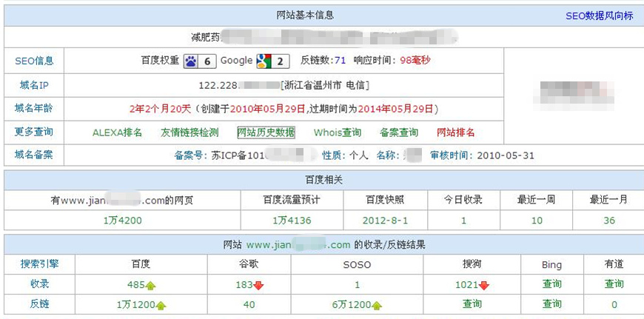
Task: Click 查询 in the 搜狗 反链 cell
Action: click(472, 303)
